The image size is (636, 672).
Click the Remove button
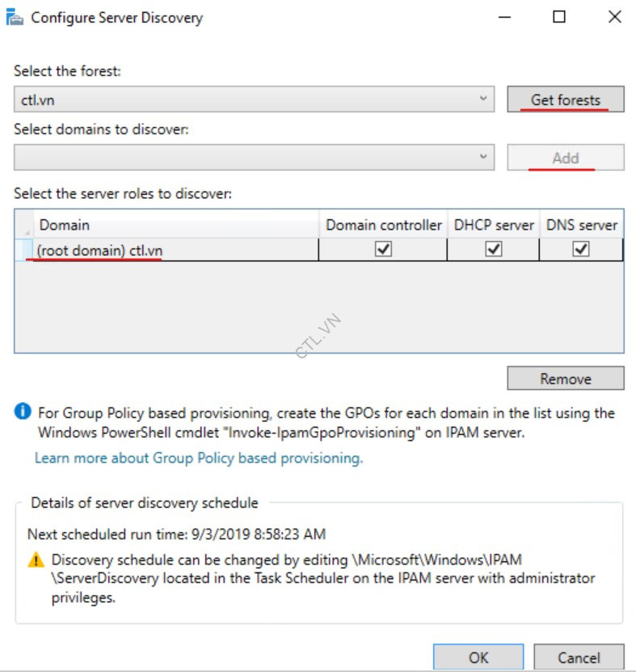tap(565, 378)
